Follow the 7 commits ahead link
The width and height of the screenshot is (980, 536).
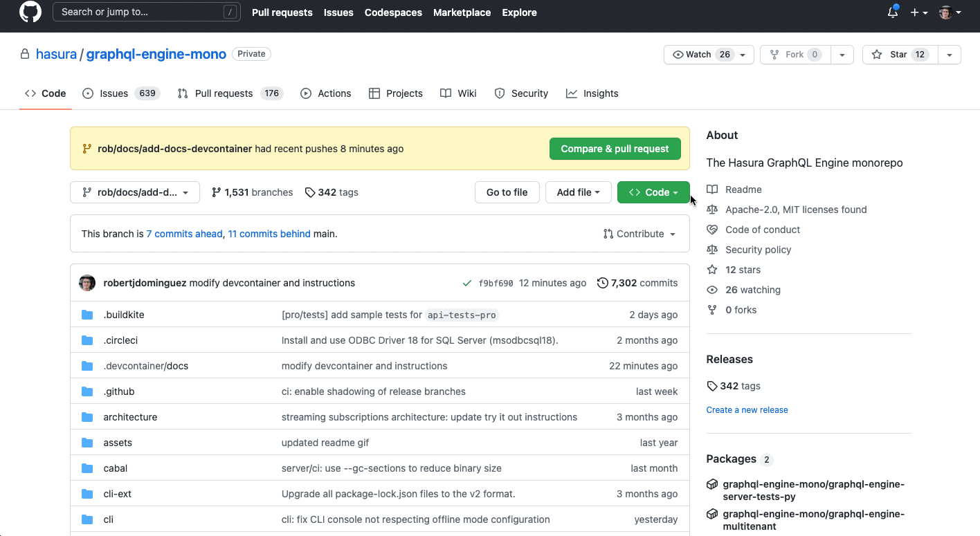[x=184, y=233]
